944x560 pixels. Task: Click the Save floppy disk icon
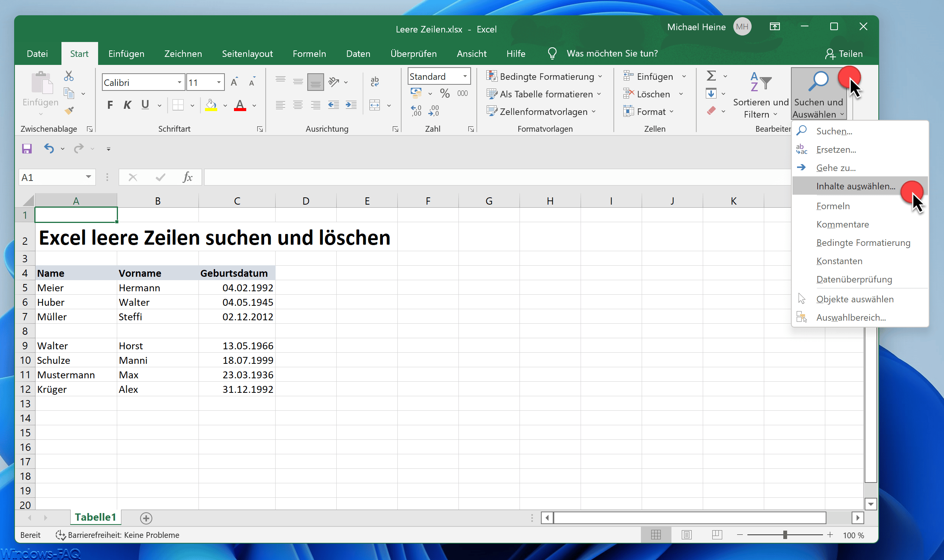click(x=27, y=148)
